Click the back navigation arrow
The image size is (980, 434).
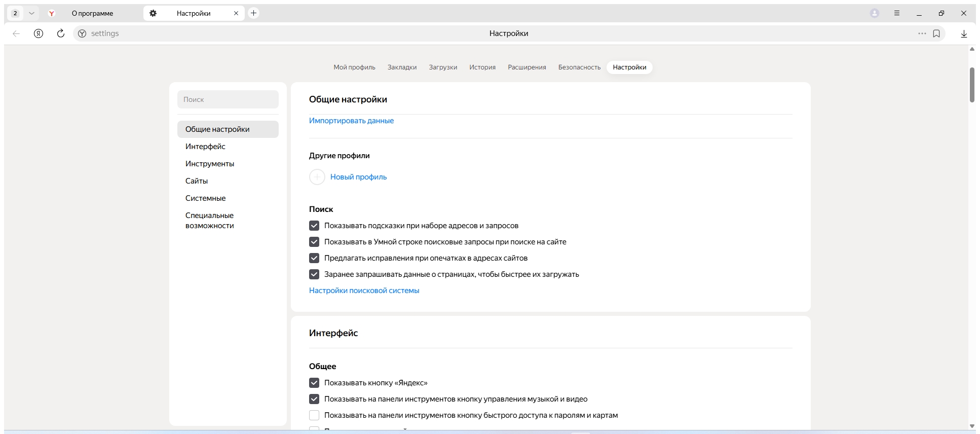coord(16,33)
